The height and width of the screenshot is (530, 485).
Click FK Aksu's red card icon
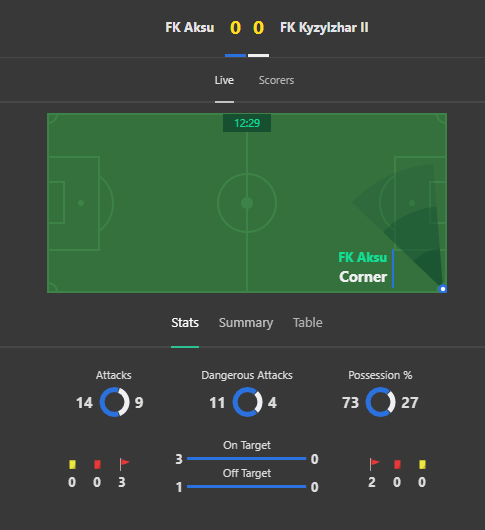(97, 464)
